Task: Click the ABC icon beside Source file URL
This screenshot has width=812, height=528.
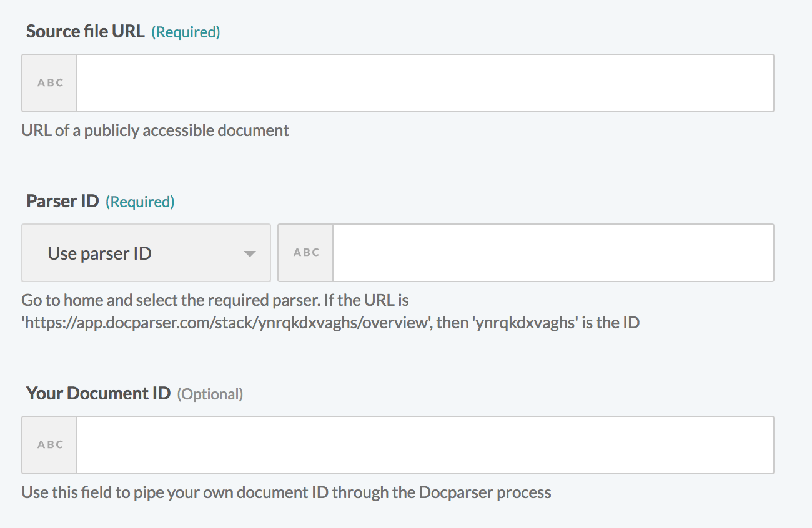Action: tap(50, 83)
